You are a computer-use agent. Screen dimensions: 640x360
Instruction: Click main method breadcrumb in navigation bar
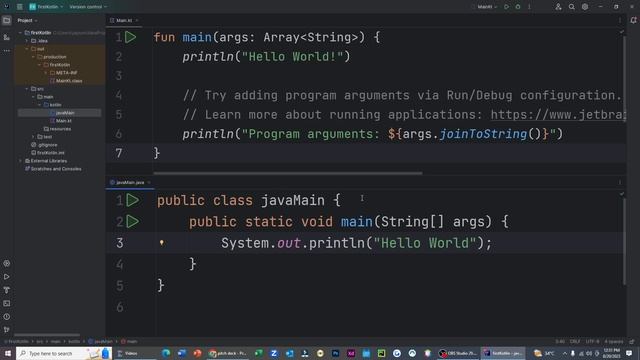point(129,341)
